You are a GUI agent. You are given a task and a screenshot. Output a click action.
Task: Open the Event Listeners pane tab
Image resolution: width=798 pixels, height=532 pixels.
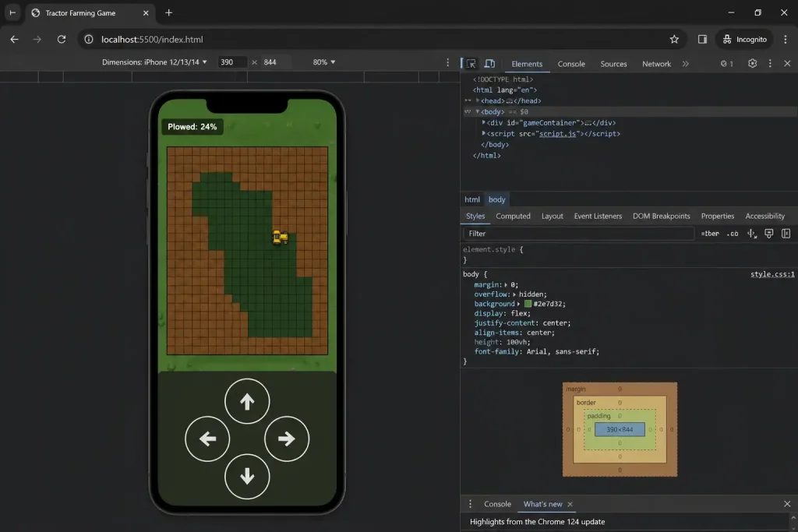pos(598,217)
